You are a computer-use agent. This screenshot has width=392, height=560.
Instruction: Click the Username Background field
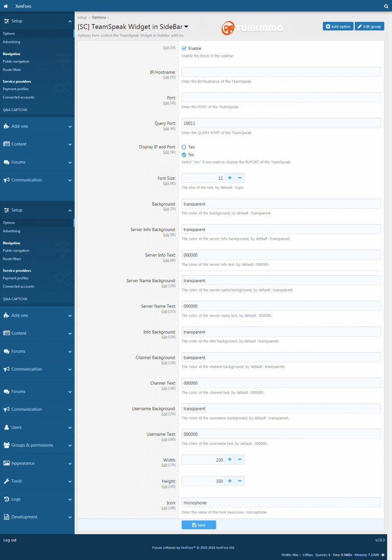[281, 409]
